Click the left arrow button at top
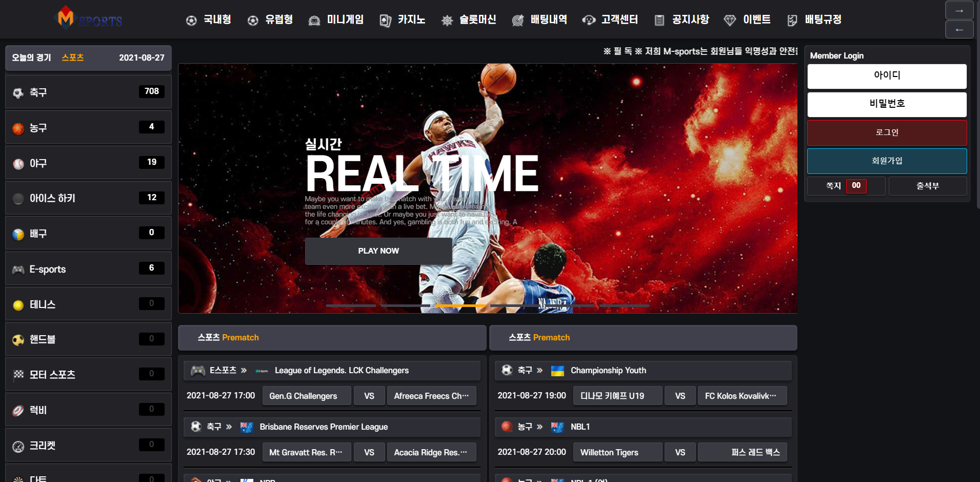 tap(959, 29)
